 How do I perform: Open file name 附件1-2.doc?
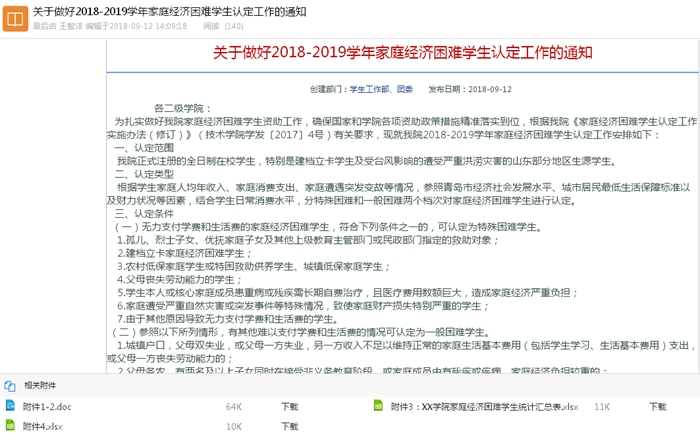coord(47,407)
